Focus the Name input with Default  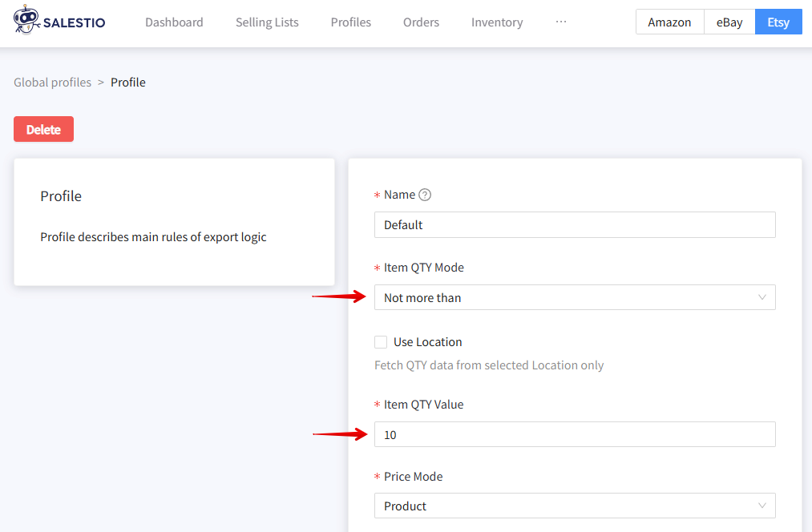click(x=575, y=224)
